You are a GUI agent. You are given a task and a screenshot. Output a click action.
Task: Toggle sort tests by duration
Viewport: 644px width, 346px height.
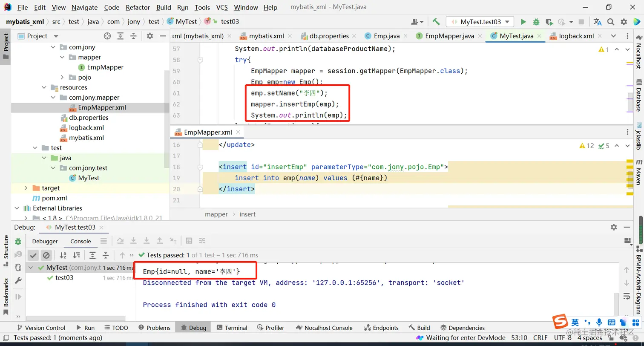point(76,255)
